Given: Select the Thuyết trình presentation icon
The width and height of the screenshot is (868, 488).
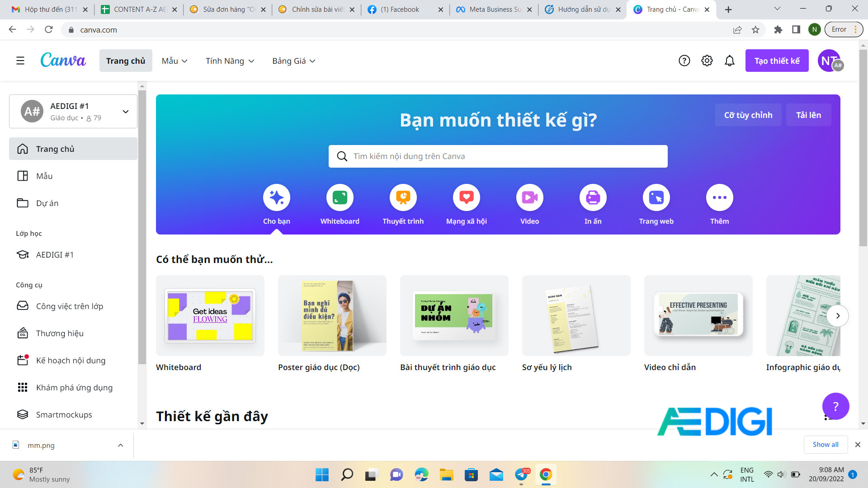Looking at the screenshot, I should coord(403,197).
